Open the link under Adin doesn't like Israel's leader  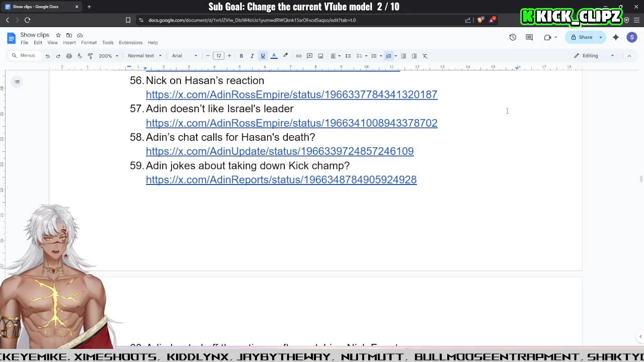pos(291,123)
